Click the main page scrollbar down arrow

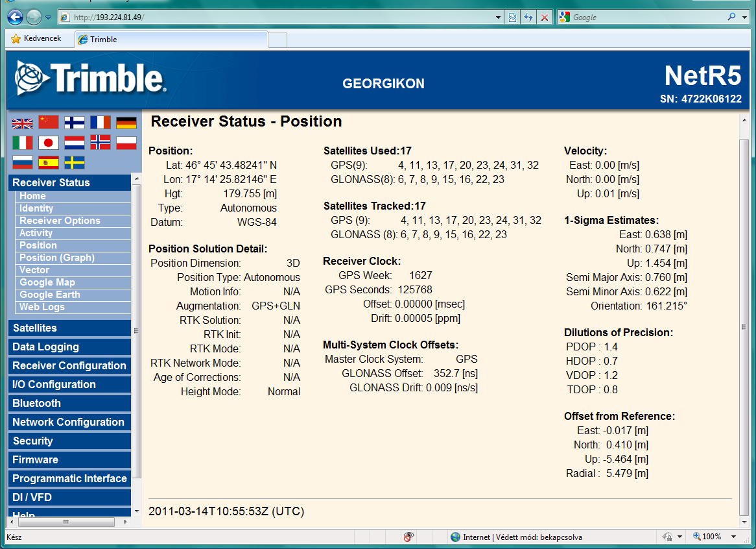pyautogui.click(x=744, y=522)
